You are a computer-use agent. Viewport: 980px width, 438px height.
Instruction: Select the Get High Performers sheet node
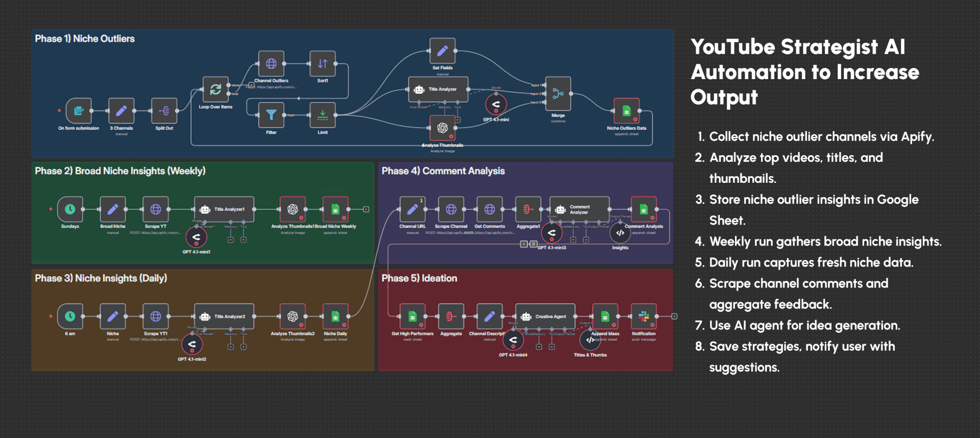(x=412, y=317)
